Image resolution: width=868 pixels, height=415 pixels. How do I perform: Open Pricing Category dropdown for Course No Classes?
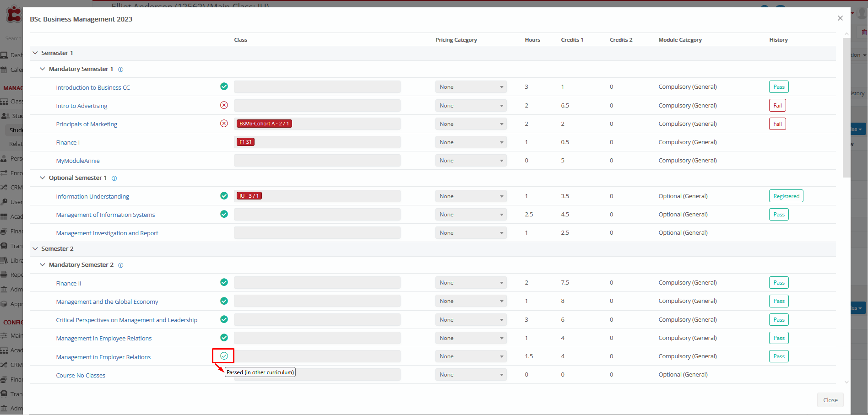click(471, 375)
